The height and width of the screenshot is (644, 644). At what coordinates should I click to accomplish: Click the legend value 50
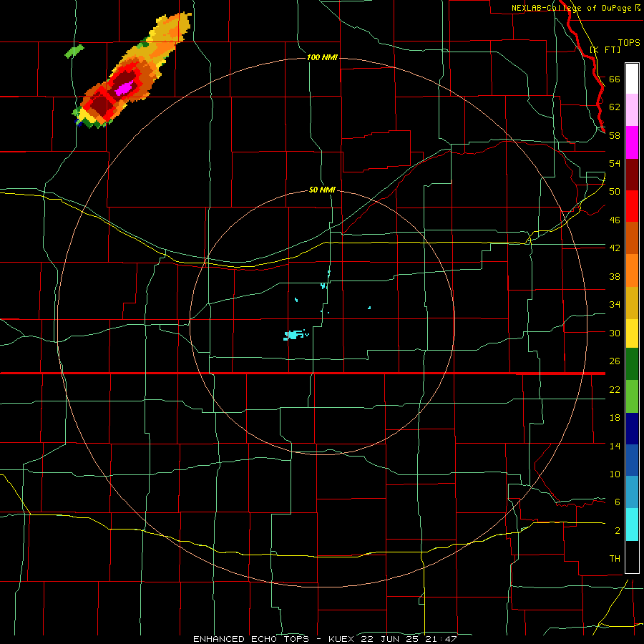[x=615, y=191]
